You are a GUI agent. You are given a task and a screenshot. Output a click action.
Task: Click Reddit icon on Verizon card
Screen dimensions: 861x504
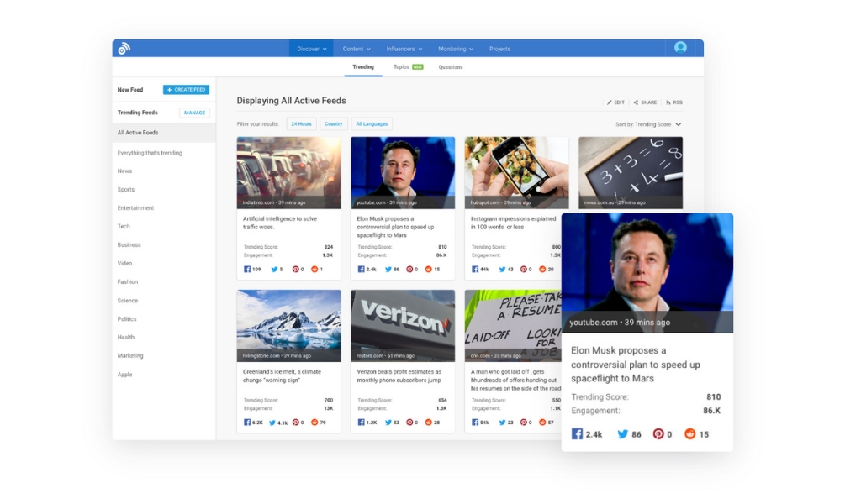(428, 423)
